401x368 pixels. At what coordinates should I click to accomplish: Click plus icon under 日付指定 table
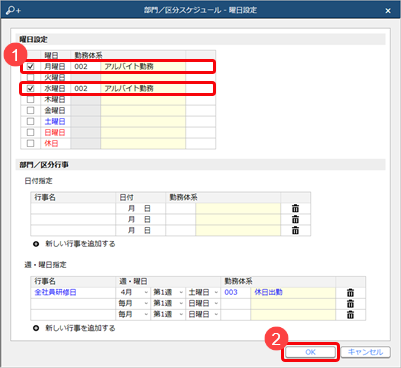[x=36, y=244]
